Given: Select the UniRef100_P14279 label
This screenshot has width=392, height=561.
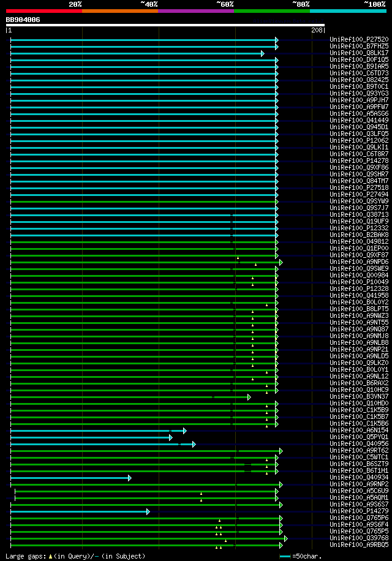Looking at the screenshot, I should (x=359, y=511).
